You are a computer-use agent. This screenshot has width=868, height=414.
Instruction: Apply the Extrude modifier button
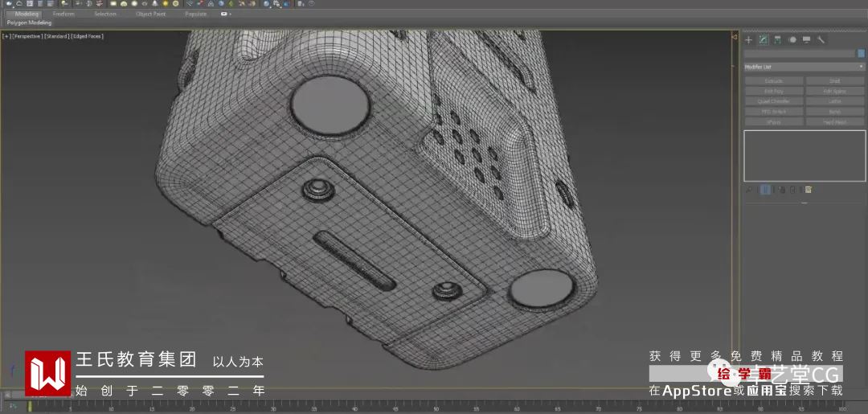pyautogui.click(x=774, y=81)
